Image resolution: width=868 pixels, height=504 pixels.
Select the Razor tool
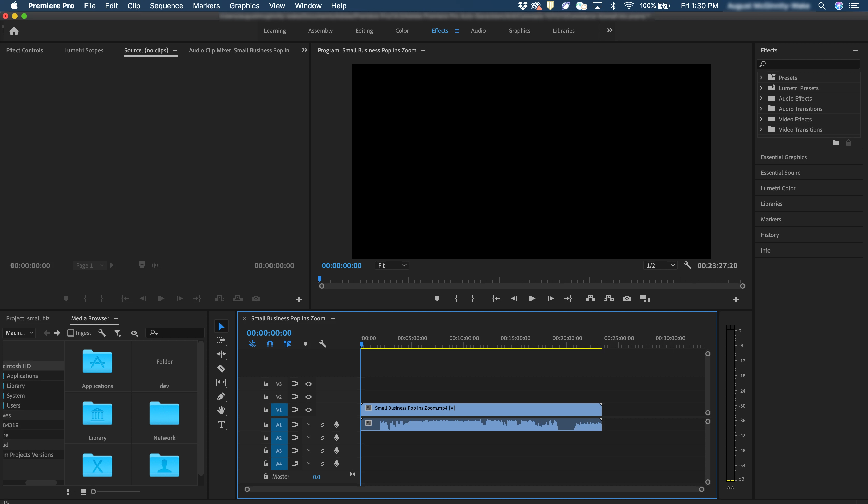(x=221, y=368)
